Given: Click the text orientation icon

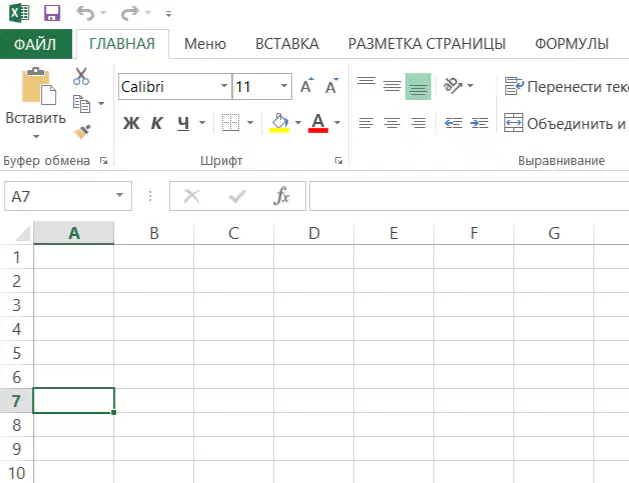Looking at the screenshot, I should click(x=453, y=85).
